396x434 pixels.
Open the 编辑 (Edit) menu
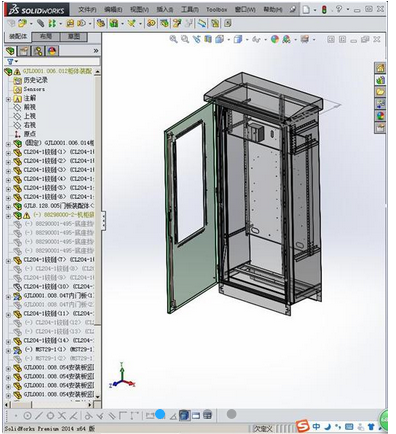tap(113, 10)
